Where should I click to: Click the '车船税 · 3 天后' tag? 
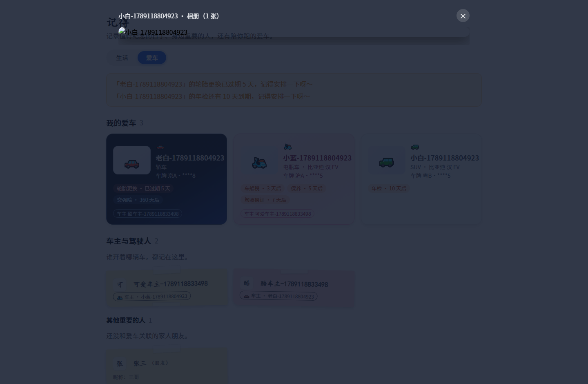pyautogui.click(x=263, y=188)
